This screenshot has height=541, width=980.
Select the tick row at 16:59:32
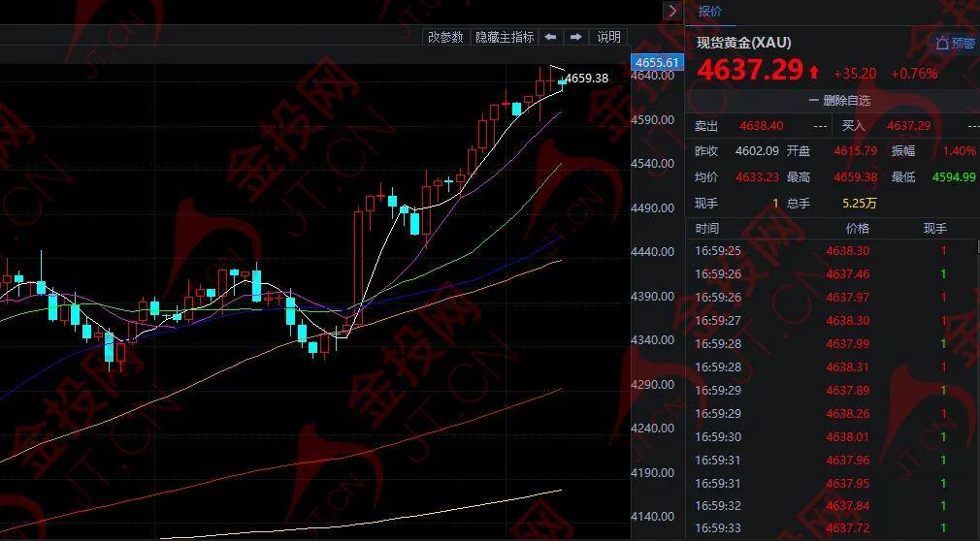click(832, 506)
